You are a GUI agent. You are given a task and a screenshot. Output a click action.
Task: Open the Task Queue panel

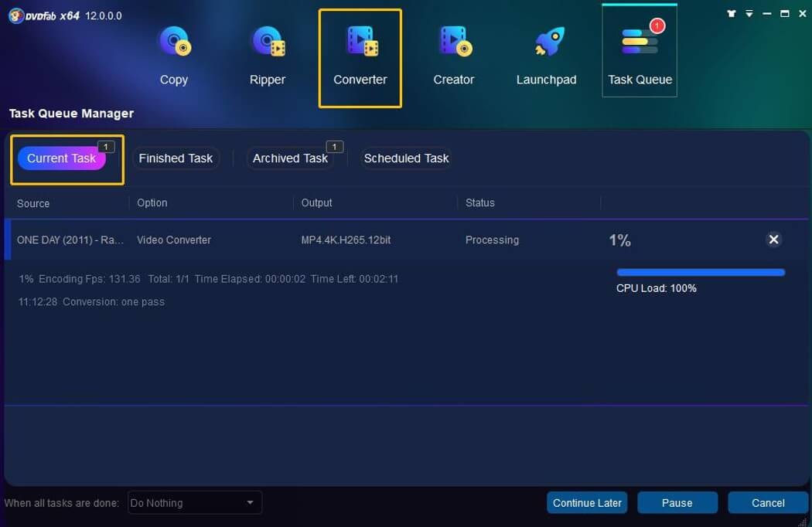pos(639,54)
